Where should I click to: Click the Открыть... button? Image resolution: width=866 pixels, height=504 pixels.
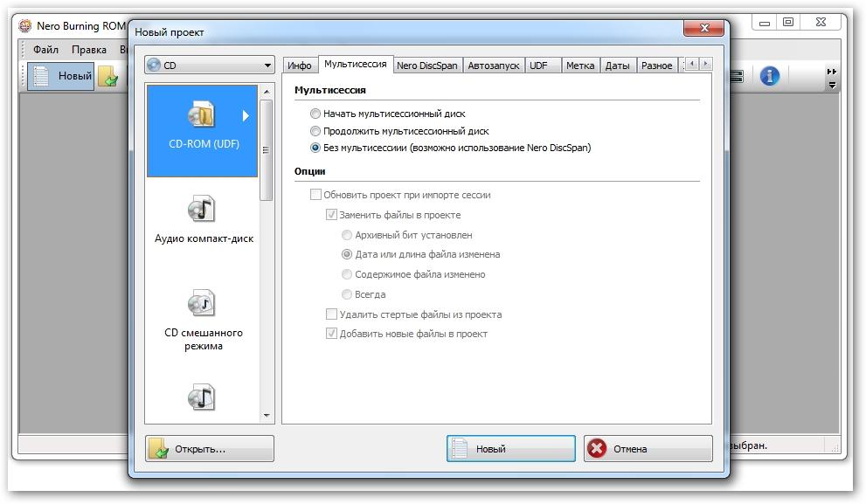[210, 449]
